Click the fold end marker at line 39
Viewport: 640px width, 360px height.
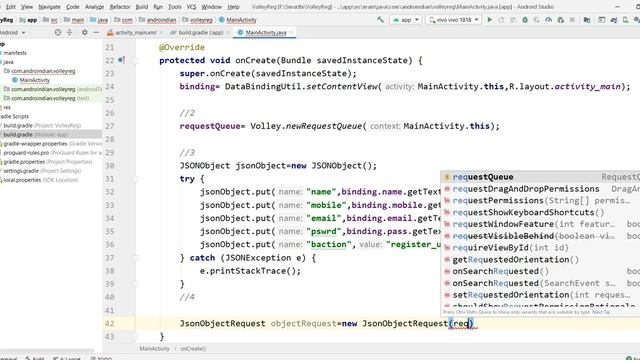pos(136,284)
